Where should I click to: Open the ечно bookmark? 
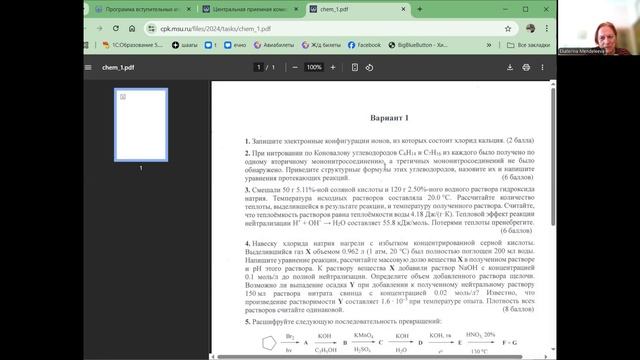[235, 45]
